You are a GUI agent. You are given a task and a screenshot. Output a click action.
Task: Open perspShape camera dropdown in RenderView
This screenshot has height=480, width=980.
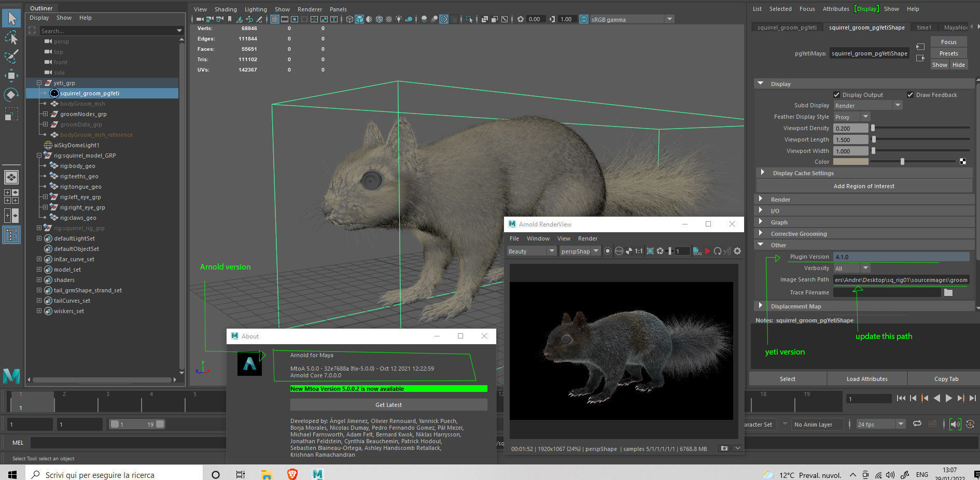(580, 251)
